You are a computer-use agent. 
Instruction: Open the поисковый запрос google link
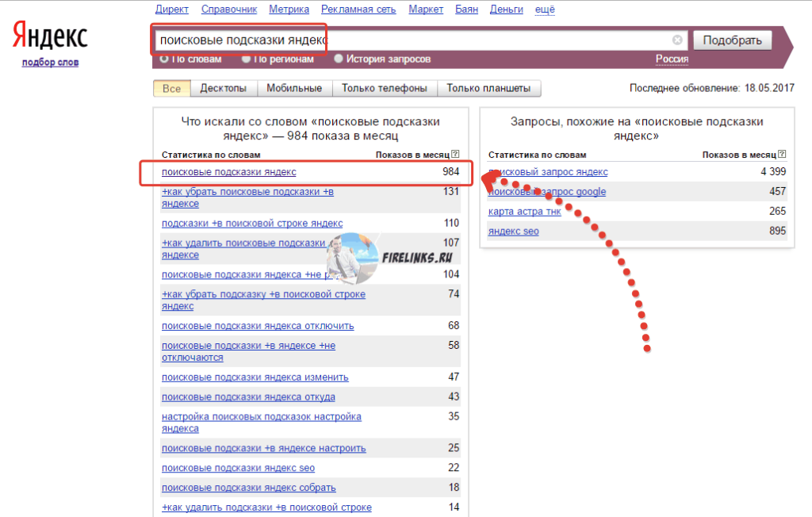point(547,192)
